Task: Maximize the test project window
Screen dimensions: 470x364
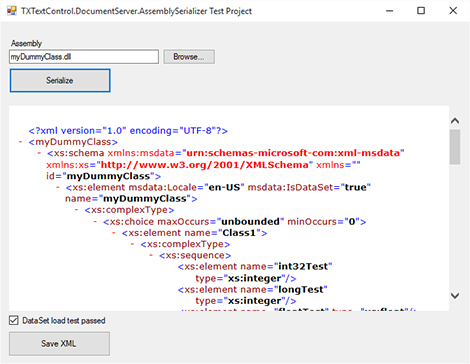Action: [x=421, y=11]
